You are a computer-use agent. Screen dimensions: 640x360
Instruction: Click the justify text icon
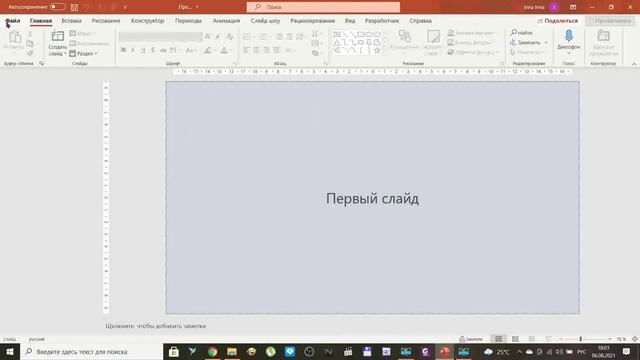click(x=276, y=50)
